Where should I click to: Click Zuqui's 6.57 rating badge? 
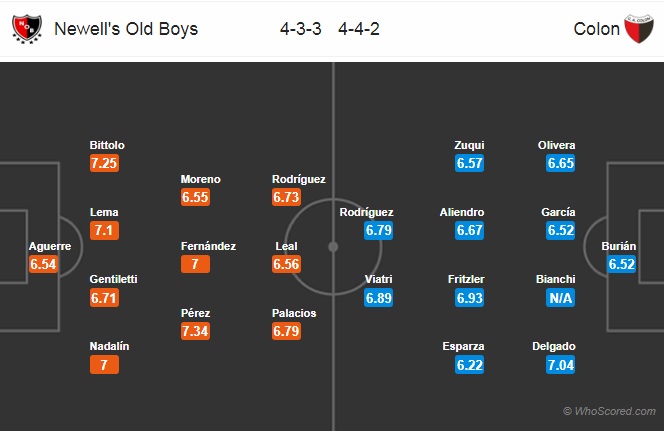click(x=469, y=163)
